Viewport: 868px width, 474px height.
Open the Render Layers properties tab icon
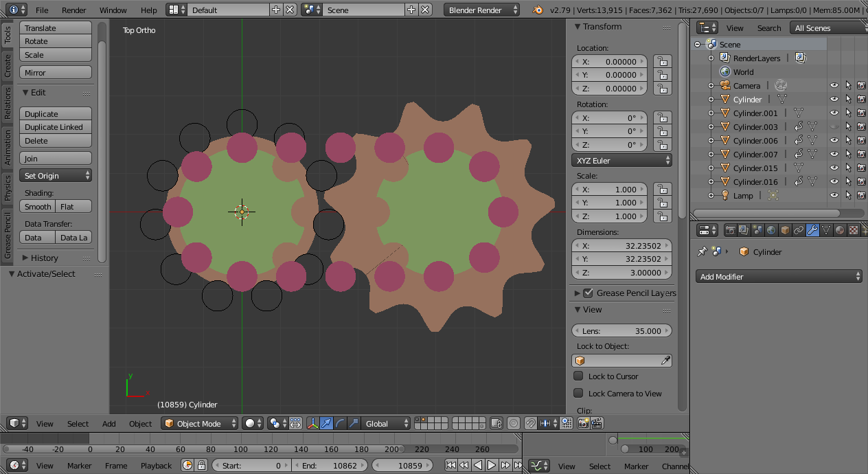coord(744,230)
